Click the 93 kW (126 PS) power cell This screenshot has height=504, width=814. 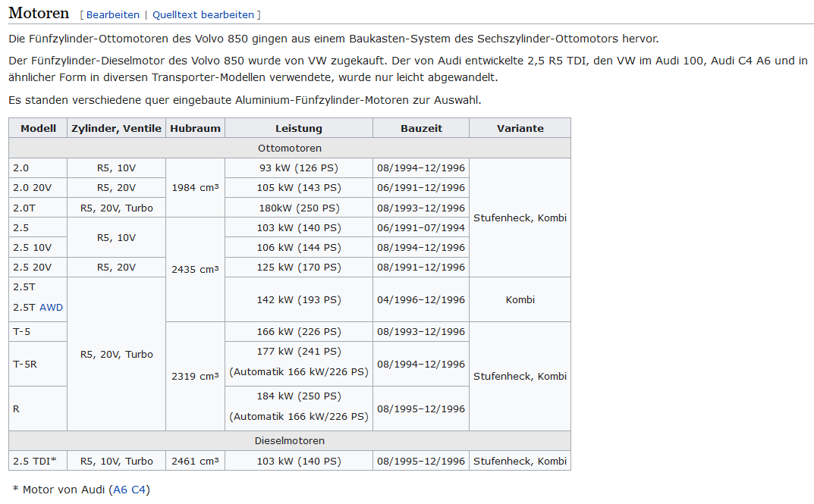(x=299, y=168)
